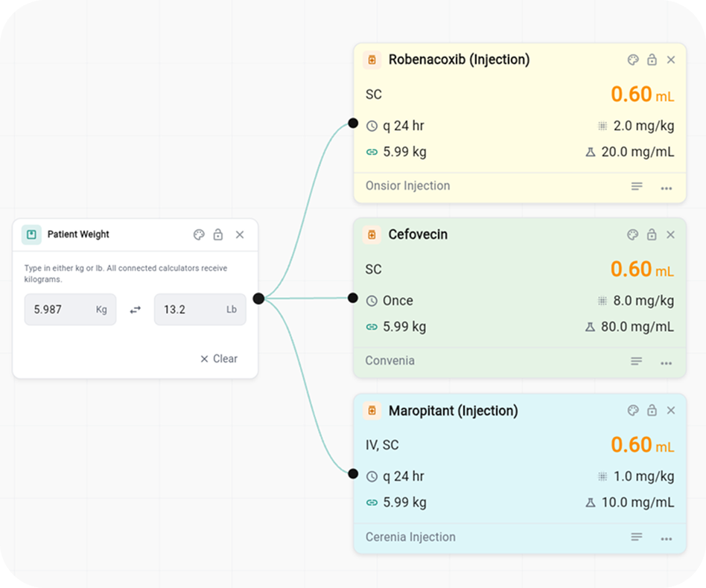
Task: Toggle the lock on the Robenacoxib card
Action: click(x=651, y=60)
